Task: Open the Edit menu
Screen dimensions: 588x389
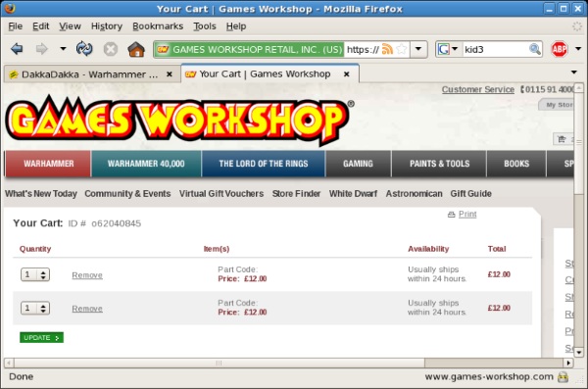Action: (x=40, y=26)
